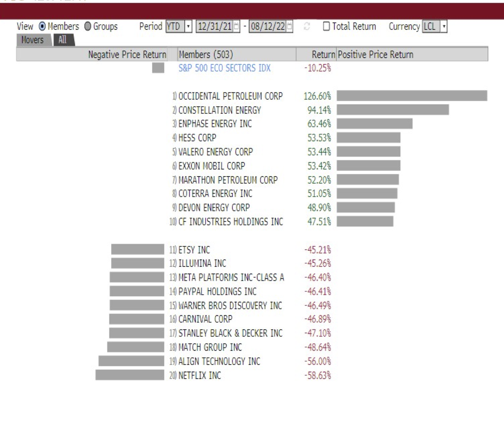Viewport: 504px width, 421px height.
Task: Click the start date 12/31/21 field
Action: (215, 26)
